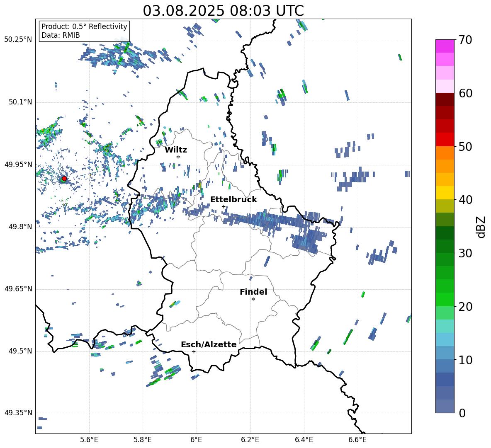Click the 5.8°E longitude label
This screenshot has width=491, height=448.
point(143,440)
